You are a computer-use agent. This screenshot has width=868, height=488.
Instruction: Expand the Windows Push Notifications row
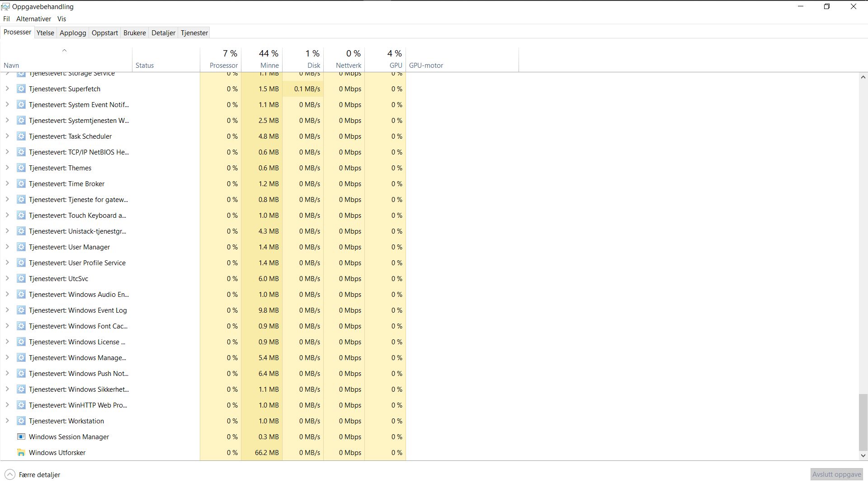tap(7, 374)
